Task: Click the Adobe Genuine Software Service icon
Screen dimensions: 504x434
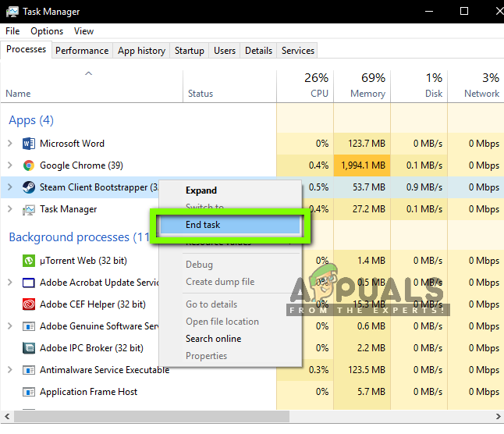Action: (x=29, y=326)
